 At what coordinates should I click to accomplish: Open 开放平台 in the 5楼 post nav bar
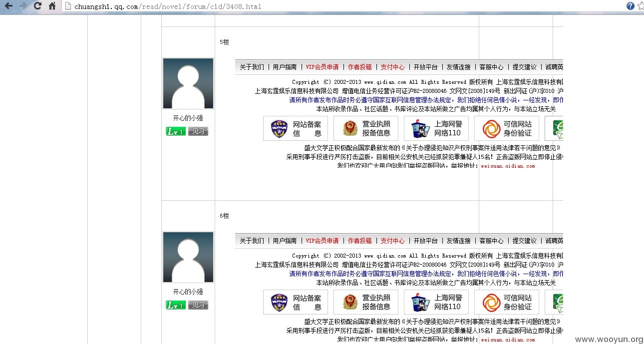426,67
